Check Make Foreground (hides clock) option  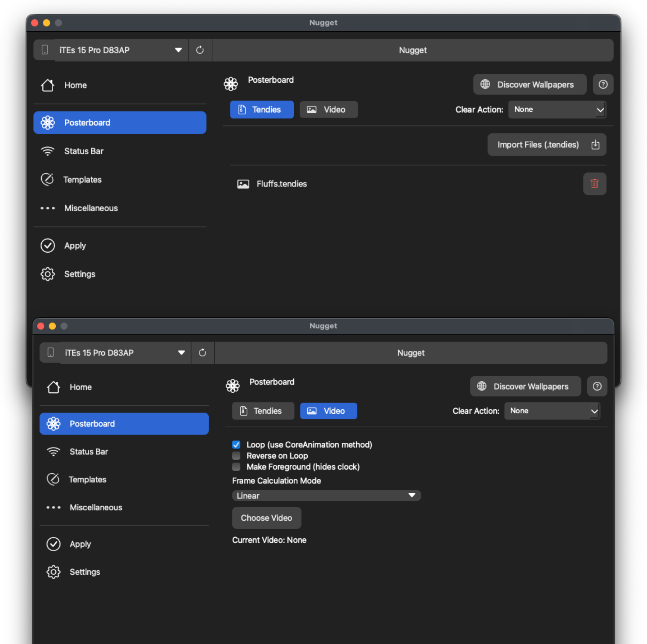236,467
